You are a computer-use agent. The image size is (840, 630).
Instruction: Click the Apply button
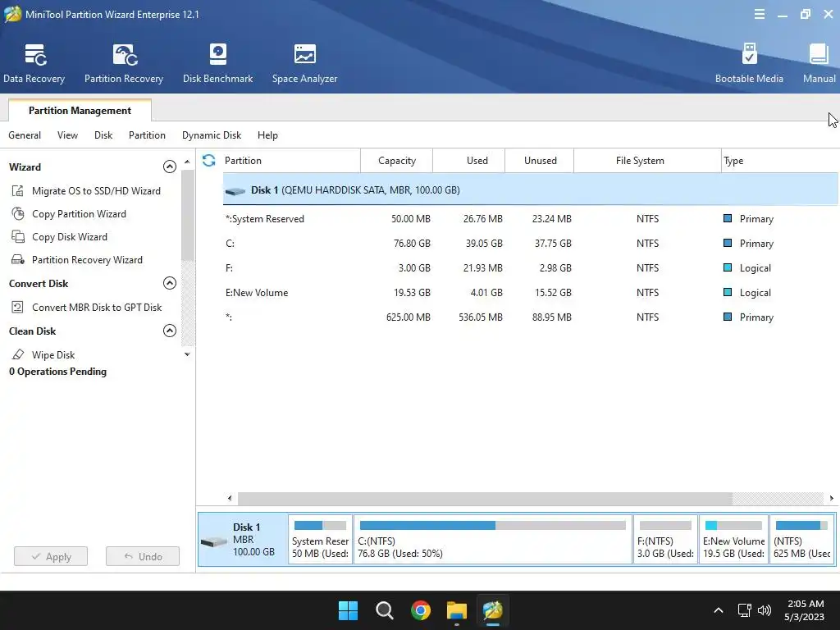coord(51,557)
